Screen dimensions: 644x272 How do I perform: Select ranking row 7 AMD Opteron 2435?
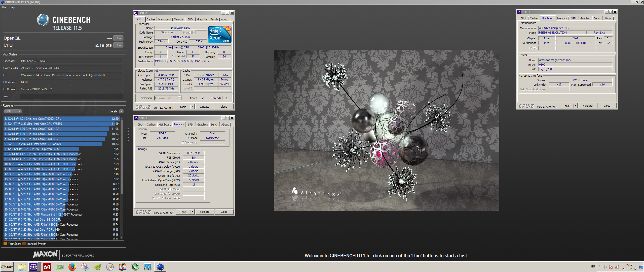(61, 149)
